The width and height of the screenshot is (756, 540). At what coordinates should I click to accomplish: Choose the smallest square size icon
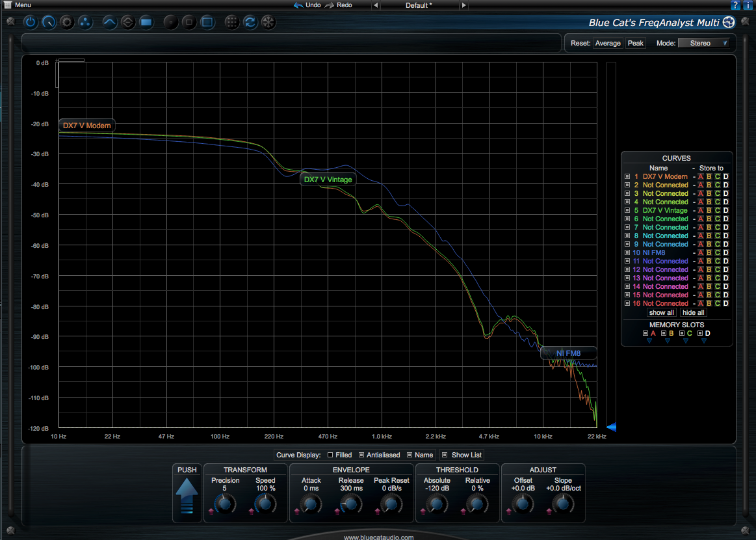[x=171, y=22]
